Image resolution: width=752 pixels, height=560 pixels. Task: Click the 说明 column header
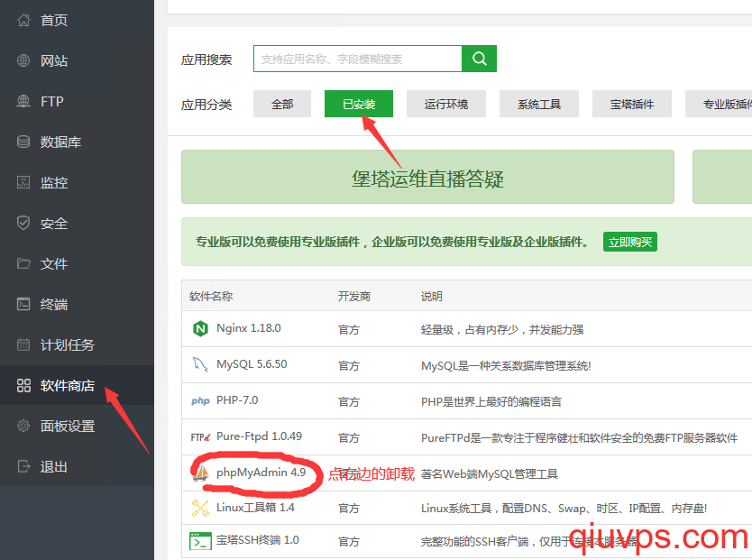click(432, 297)
